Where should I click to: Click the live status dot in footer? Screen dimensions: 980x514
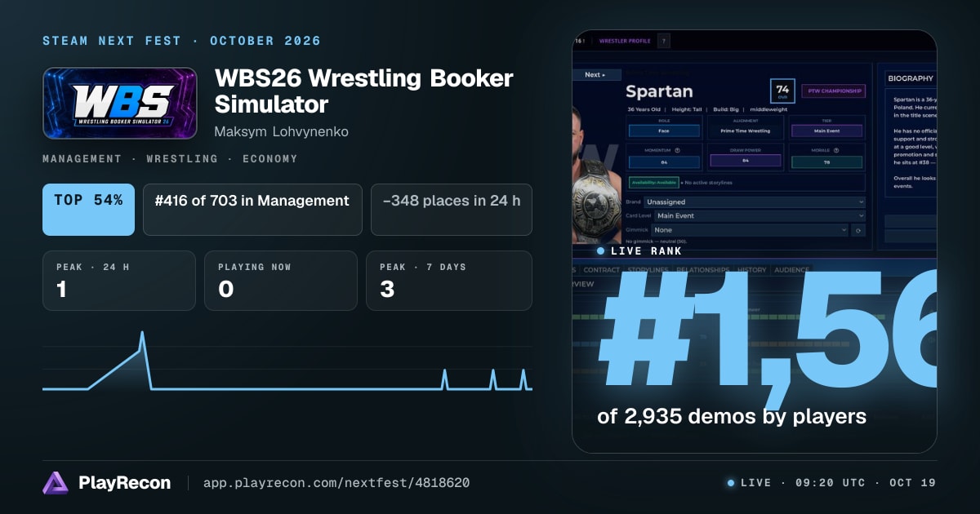pos(731,483)
